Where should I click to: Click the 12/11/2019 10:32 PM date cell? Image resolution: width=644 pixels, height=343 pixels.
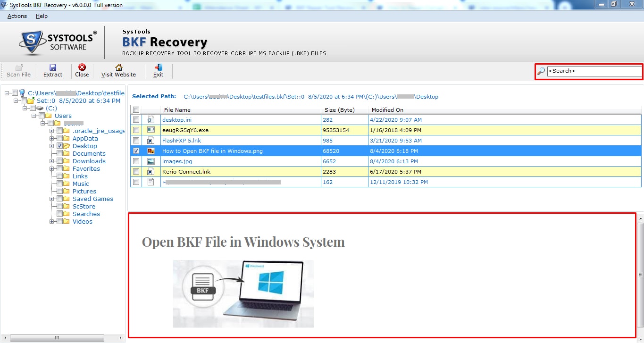505,182
